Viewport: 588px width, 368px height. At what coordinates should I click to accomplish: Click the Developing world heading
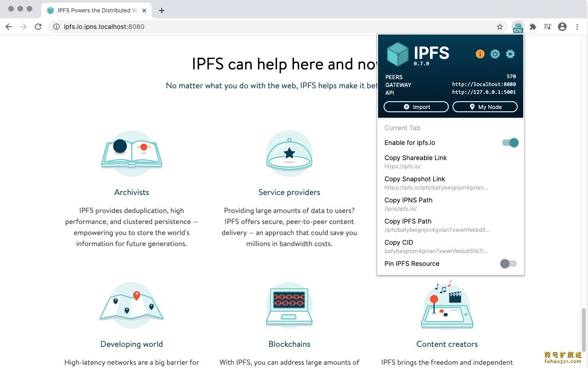click(x=132, y=344)
